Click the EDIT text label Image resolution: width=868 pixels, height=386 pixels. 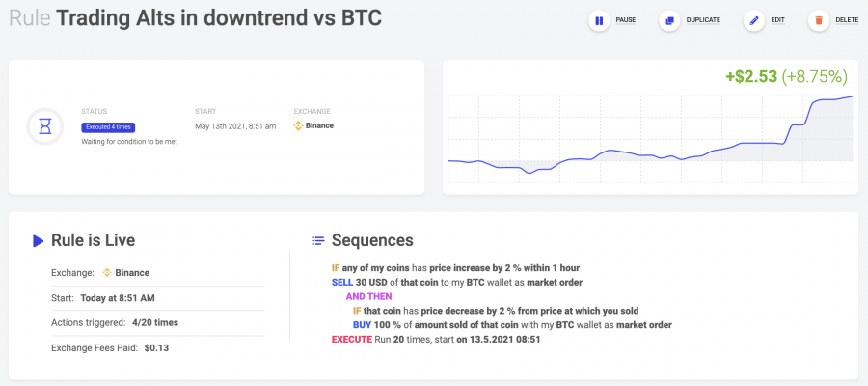click(777, 20)
